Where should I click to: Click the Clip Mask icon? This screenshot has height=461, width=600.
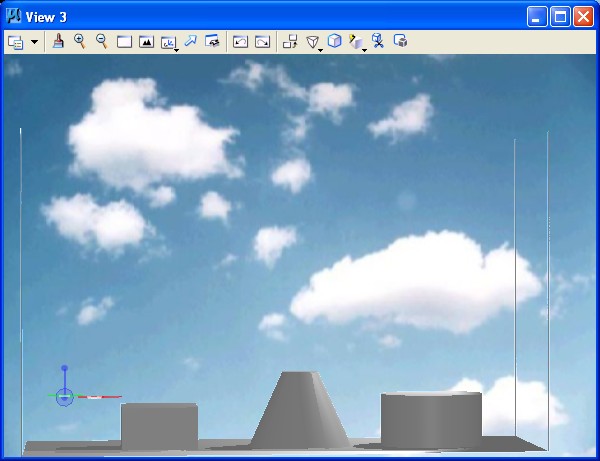[x=400, y=41]
